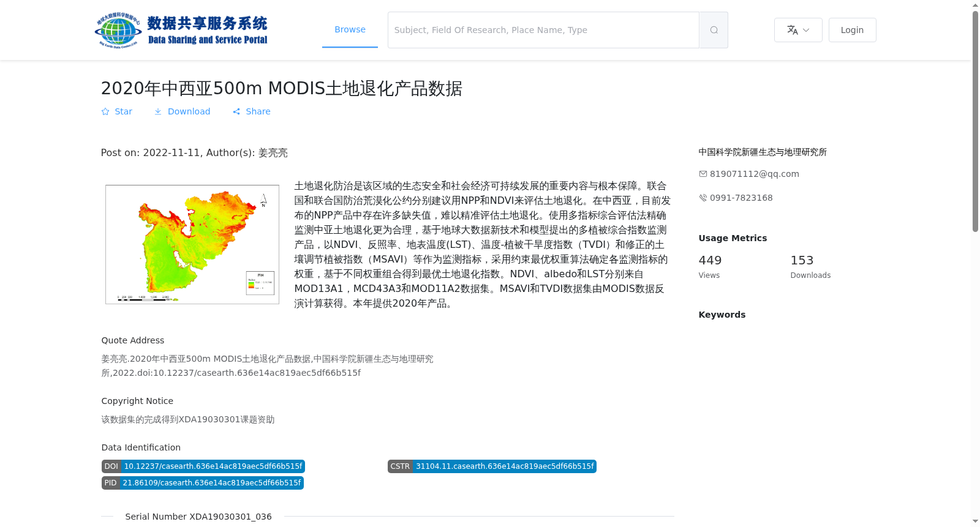Open the language switcher dropdown

pyautogui.click(x=798, y=30)
